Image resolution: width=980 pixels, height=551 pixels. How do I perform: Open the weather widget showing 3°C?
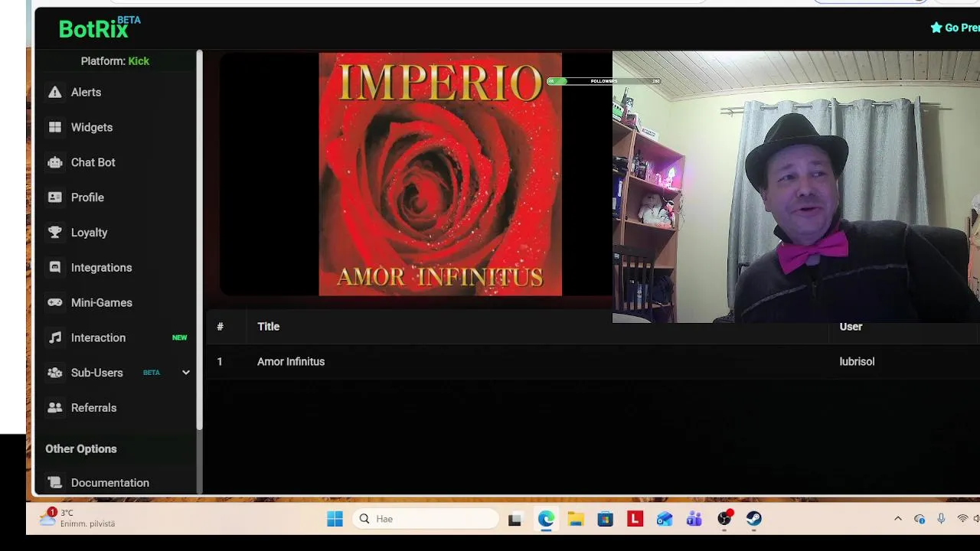point(77,518)
